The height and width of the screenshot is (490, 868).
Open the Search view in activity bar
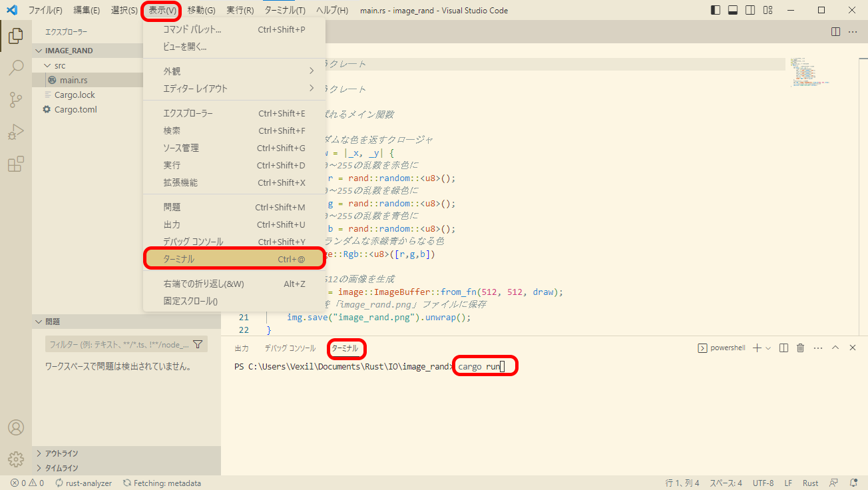16,68
